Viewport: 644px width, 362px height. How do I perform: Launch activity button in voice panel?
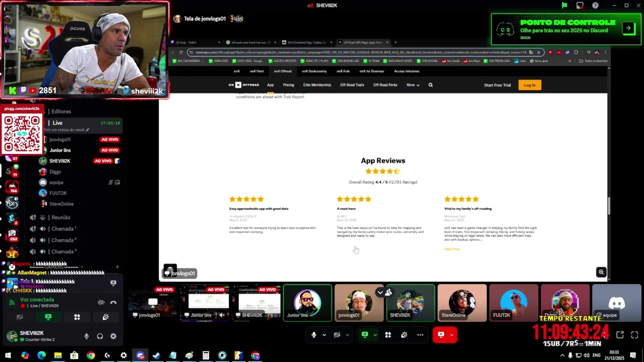pyautogui.click(x=77, y=317)
